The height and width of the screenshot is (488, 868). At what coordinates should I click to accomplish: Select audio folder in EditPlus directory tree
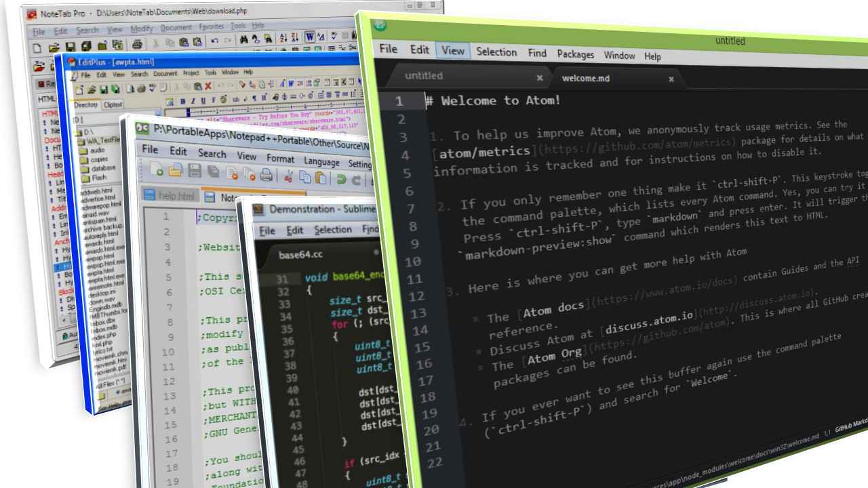pos(98,150)
